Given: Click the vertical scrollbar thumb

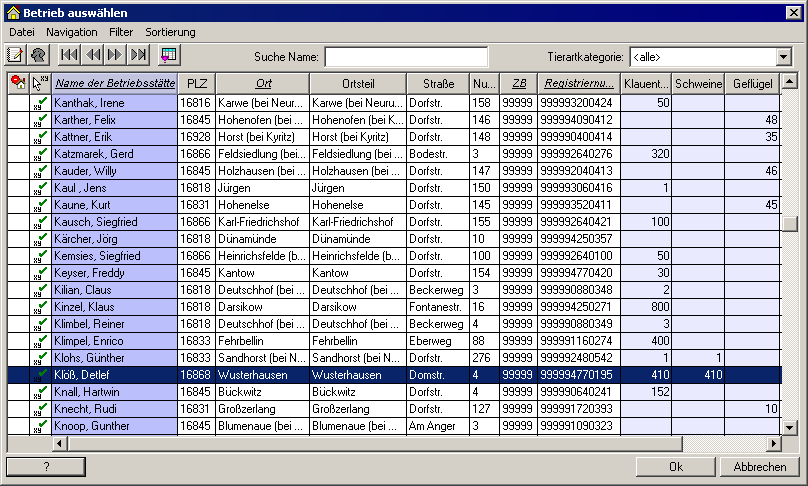Looking at the screenshot, I should point(789,224).
